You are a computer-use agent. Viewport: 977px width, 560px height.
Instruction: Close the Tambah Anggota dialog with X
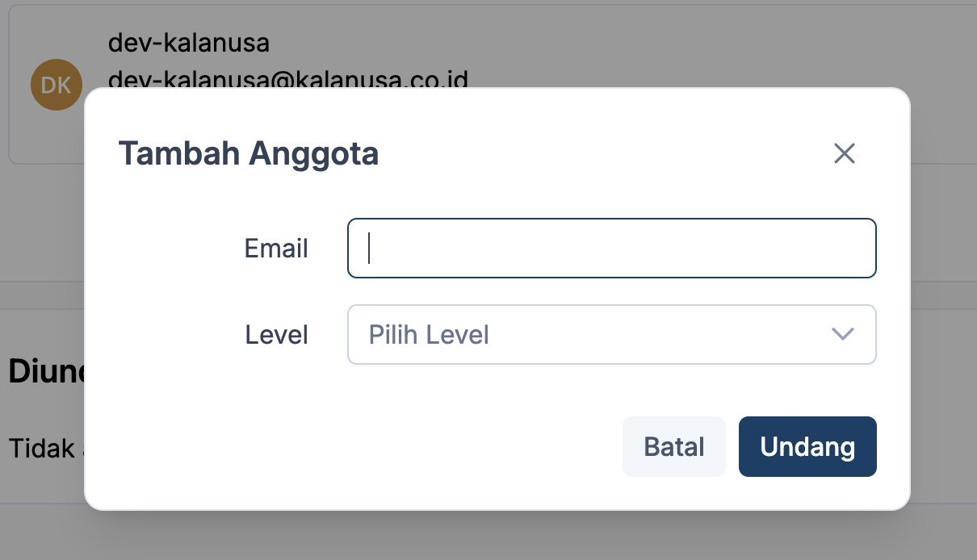[844, 153]
